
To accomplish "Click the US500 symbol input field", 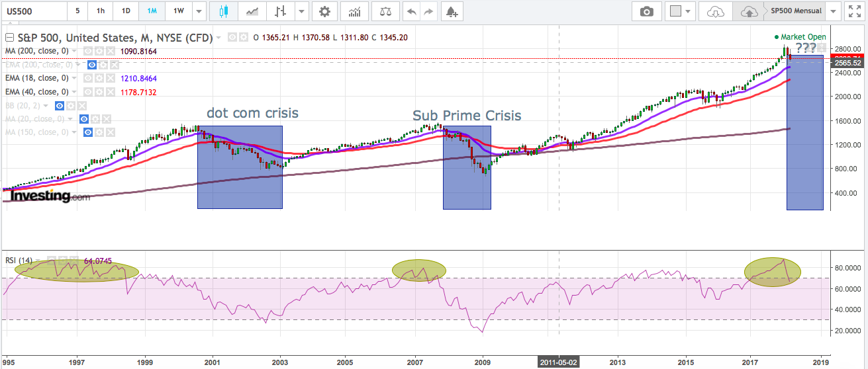I will [33, 11].
